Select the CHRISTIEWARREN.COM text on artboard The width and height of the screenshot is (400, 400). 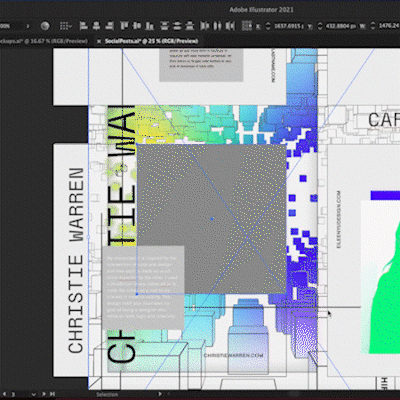233,355
